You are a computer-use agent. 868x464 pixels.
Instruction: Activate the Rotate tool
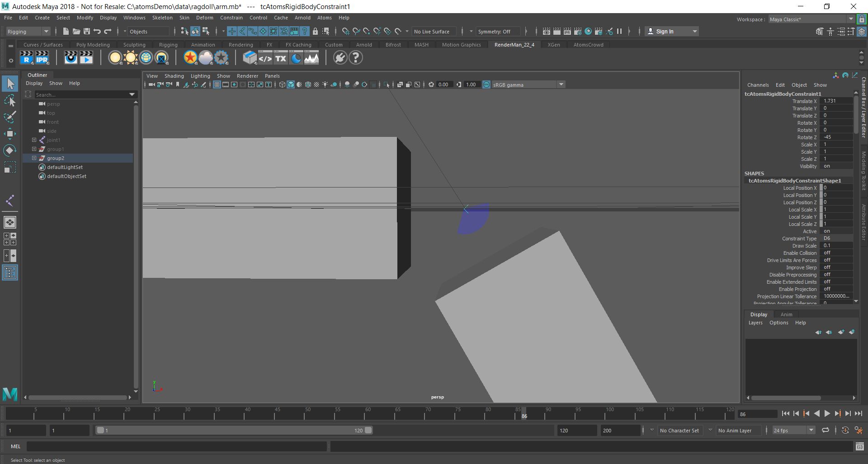pyautogui.click(x=9, y=150)
